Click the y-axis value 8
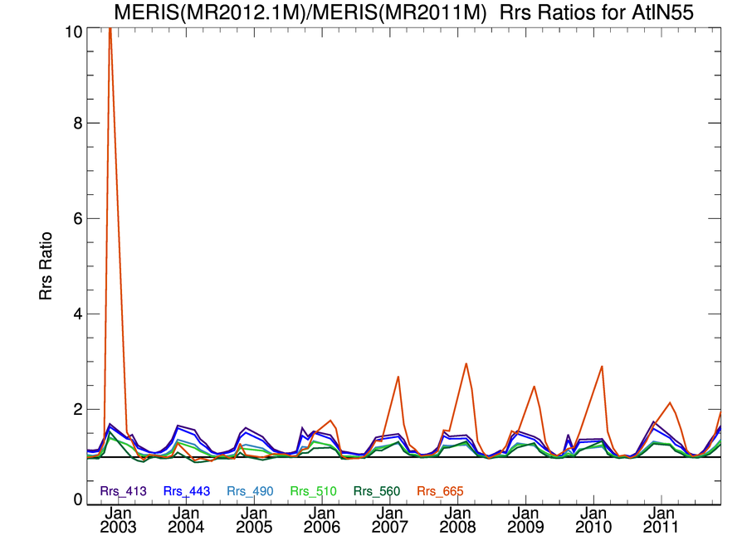This screenshot has height=560, width=747. click(78, 124)
